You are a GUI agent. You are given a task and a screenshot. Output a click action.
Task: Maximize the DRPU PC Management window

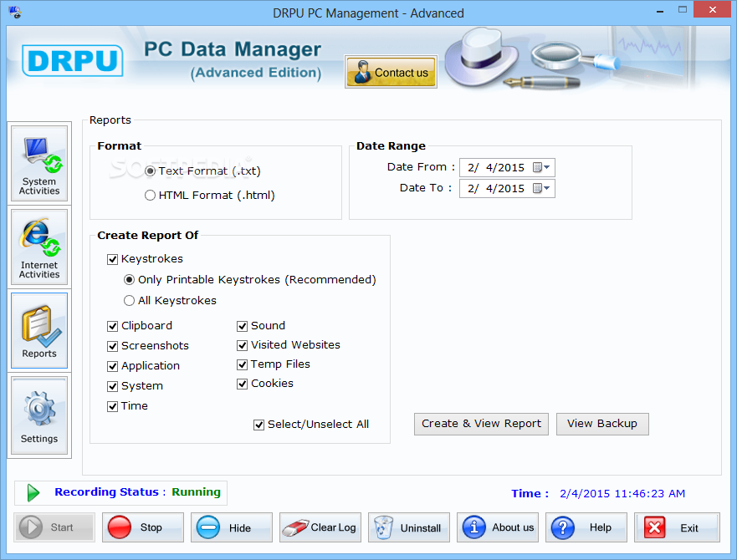[683, 9]
